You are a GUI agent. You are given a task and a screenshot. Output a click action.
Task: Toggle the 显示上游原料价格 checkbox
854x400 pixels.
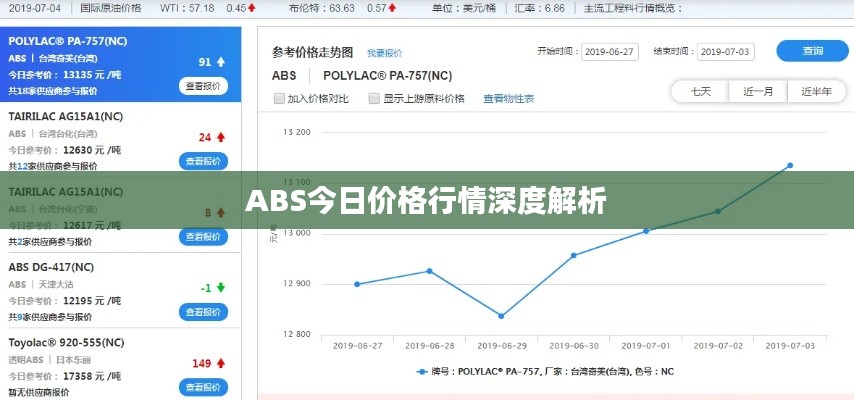pyautogui.click(x=374, y=99)
